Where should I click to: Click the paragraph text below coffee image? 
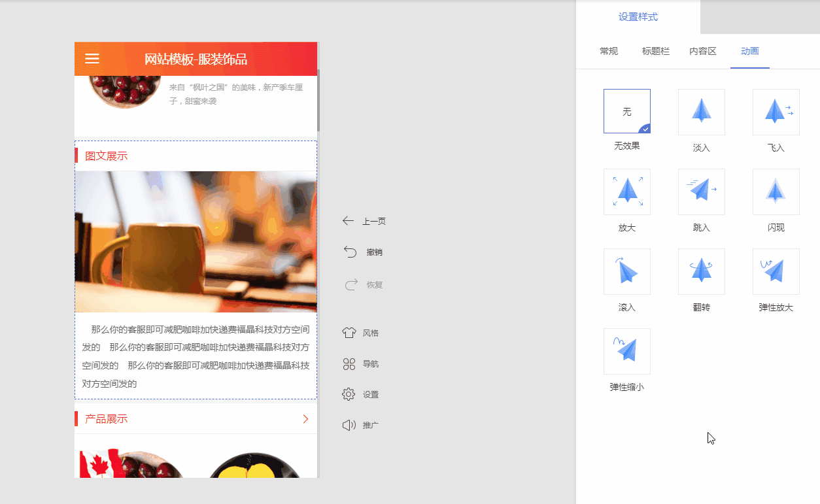(196, 356)
